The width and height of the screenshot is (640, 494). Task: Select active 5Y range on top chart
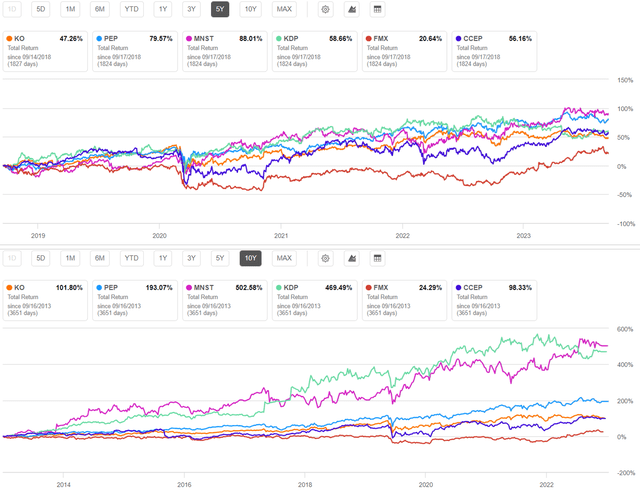pyautogui.click(x=220, y=9)
